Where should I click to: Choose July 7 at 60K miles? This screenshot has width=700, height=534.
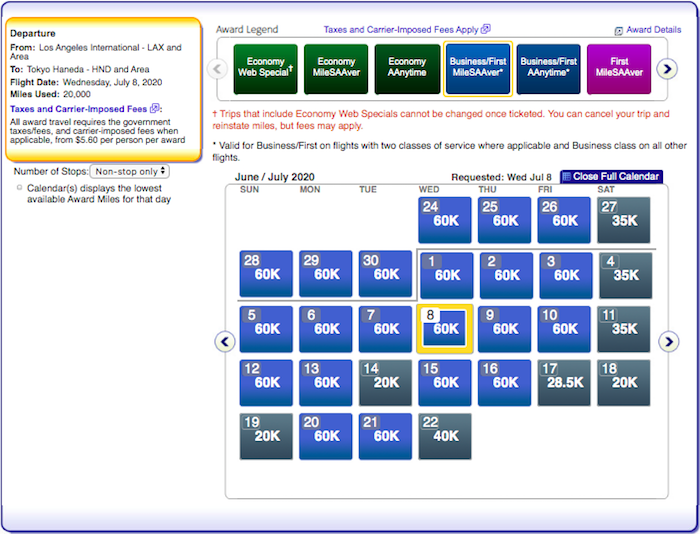(385, 329)
